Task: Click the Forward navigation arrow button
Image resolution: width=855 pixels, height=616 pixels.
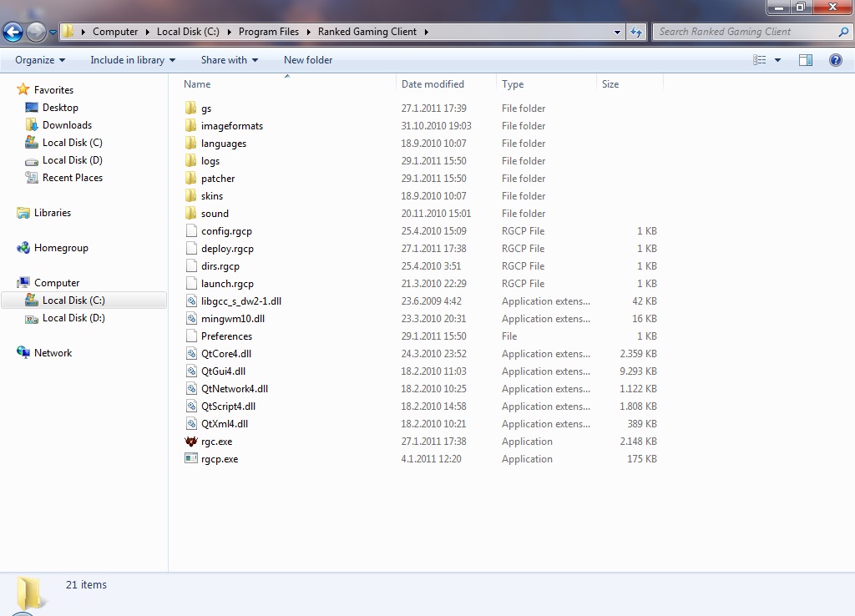Action: tap(37, 33)
